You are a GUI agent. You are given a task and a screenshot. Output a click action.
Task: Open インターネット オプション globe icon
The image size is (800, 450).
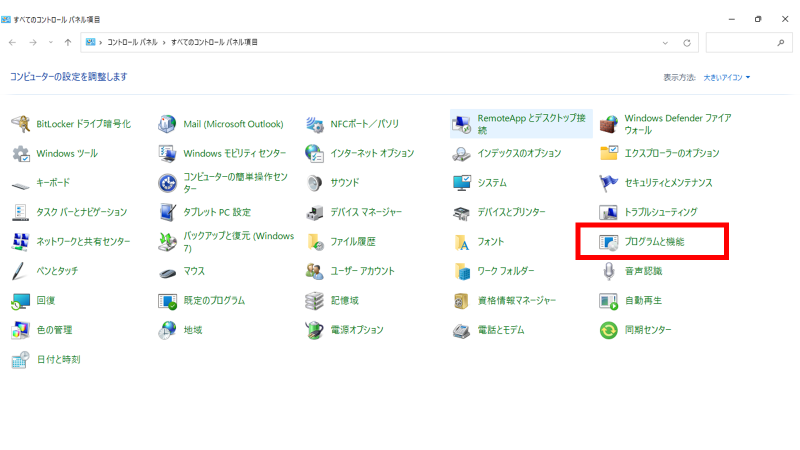[314, 154]
